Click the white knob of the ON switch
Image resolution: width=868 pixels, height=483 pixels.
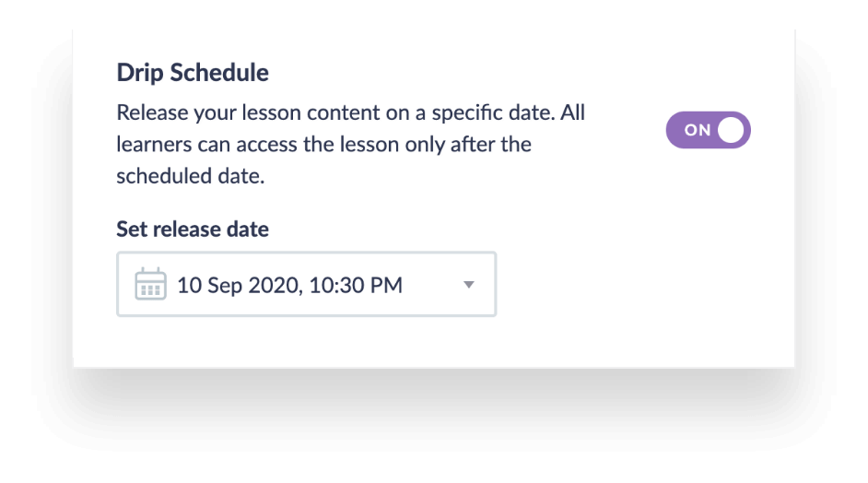point(731,130)
